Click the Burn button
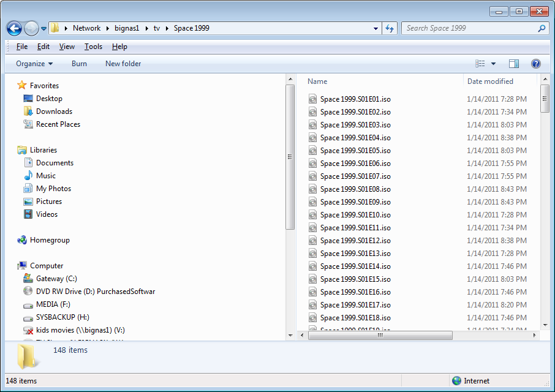The width and height of the screenshot is (555, 392). 79,64
